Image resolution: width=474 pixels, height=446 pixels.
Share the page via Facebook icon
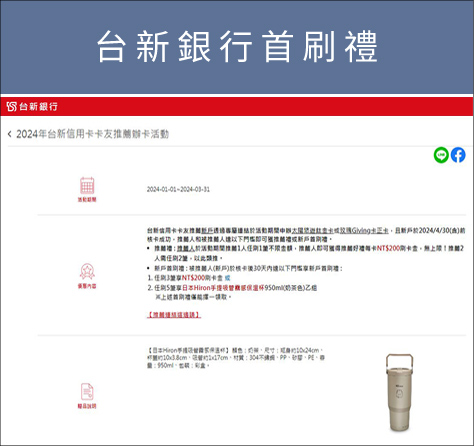[x=458, y=155]
